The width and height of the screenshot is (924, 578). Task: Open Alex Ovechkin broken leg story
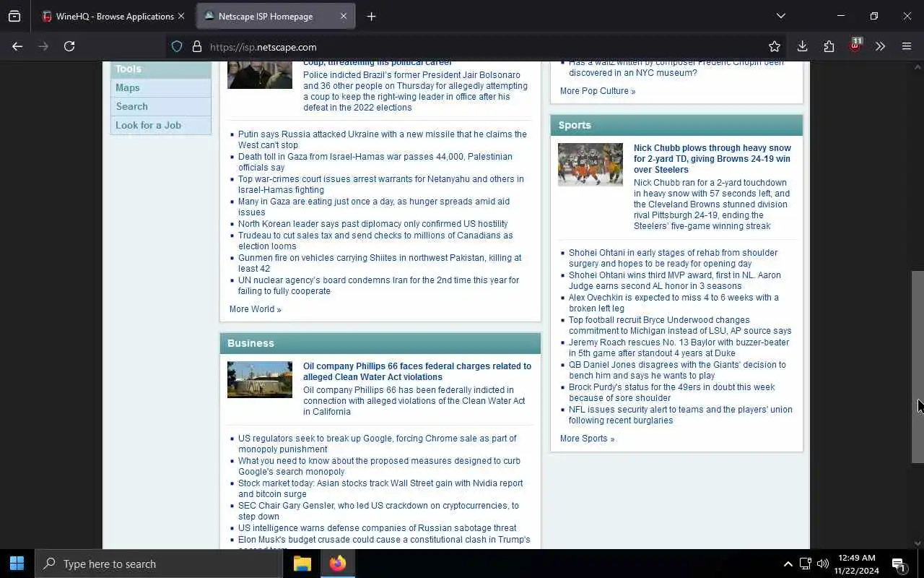674,303
